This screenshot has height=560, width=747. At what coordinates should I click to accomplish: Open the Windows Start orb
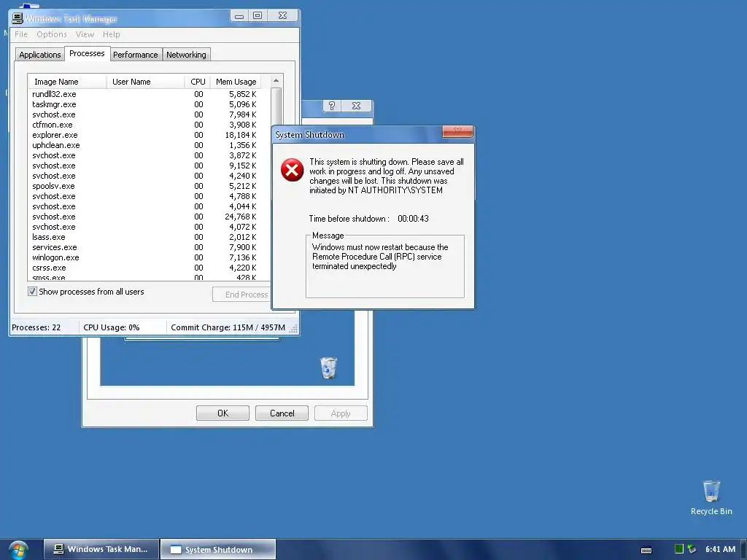point(18,551)
